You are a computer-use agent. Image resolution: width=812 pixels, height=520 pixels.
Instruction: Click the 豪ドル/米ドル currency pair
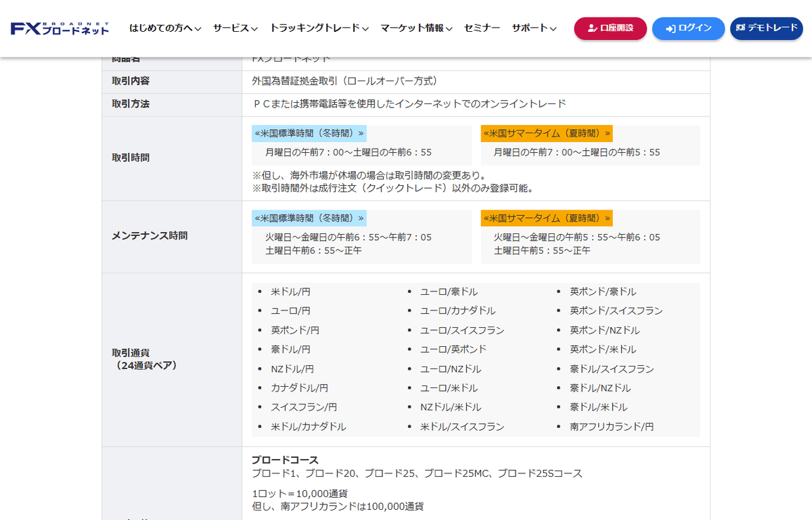click(598, 408)
